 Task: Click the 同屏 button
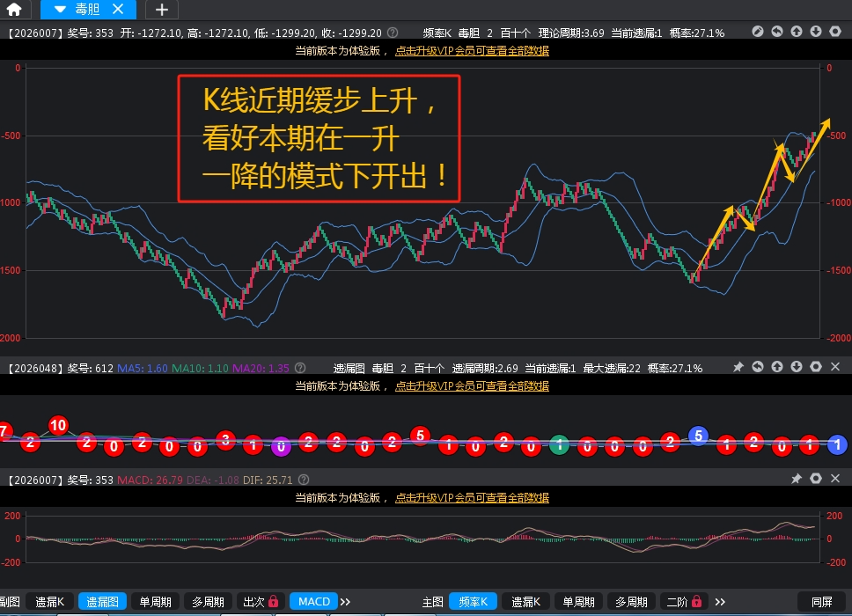(x=821, y=602)
